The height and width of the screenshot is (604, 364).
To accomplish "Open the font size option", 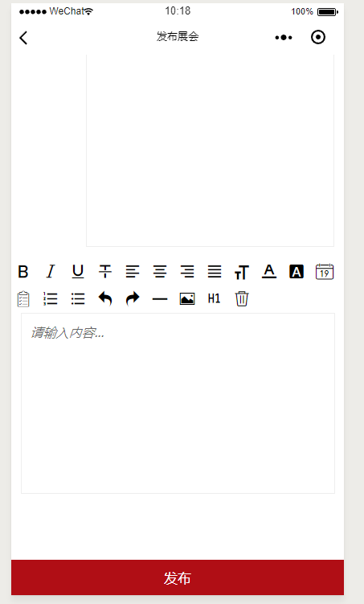I will (x=242, y=273).
